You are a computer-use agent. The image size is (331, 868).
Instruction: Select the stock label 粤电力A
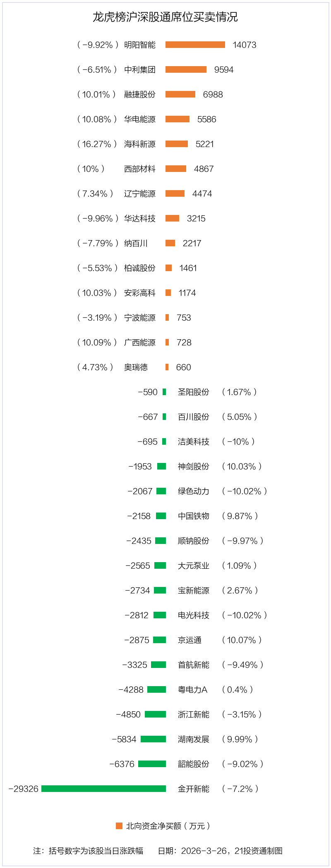192,690
